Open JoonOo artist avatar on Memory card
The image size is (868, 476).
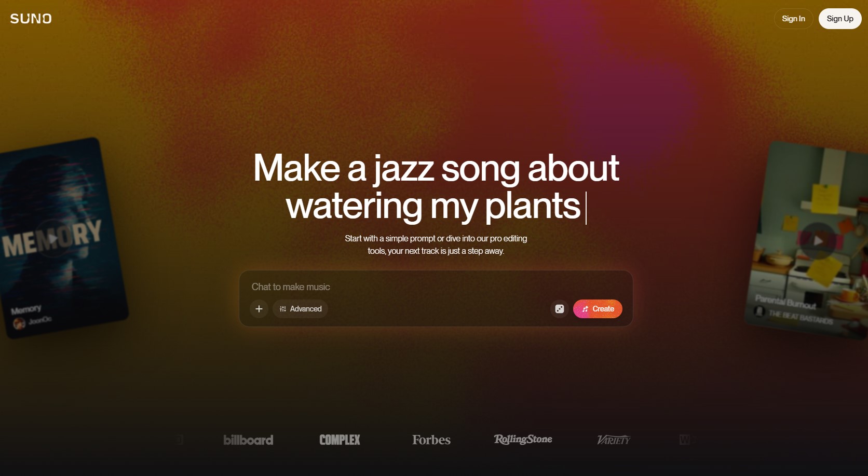coord(19,323)
